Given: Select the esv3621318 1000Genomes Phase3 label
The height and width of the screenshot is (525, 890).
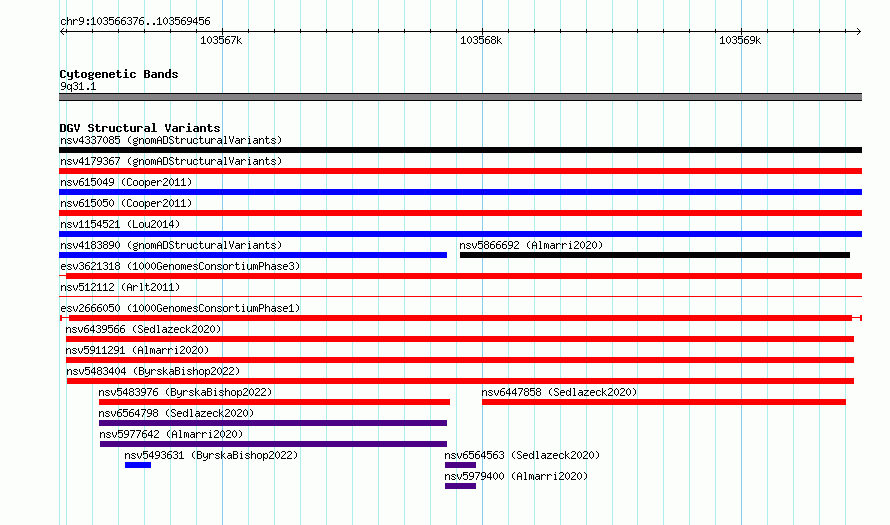Looking at the screenshot, I should click(180, 266).
